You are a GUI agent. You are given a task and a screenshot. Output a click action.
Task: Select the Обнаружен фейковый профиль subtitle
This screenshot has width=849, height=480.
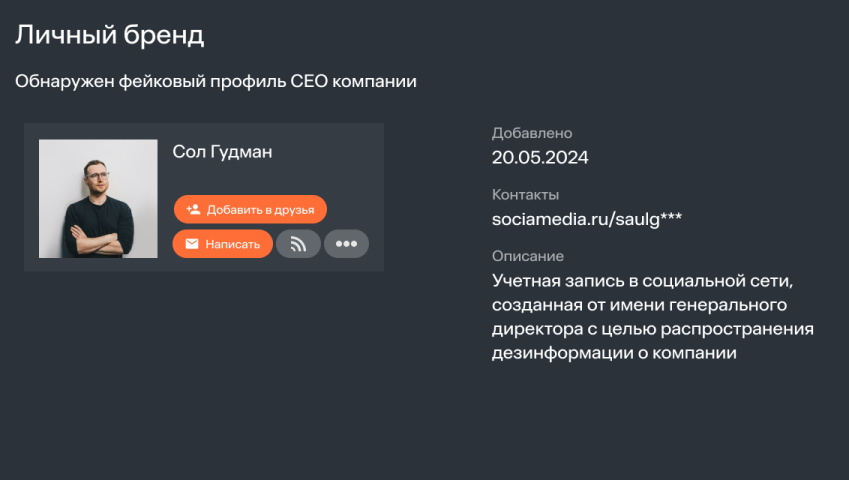pyautogui.click(x=215, y=81)
